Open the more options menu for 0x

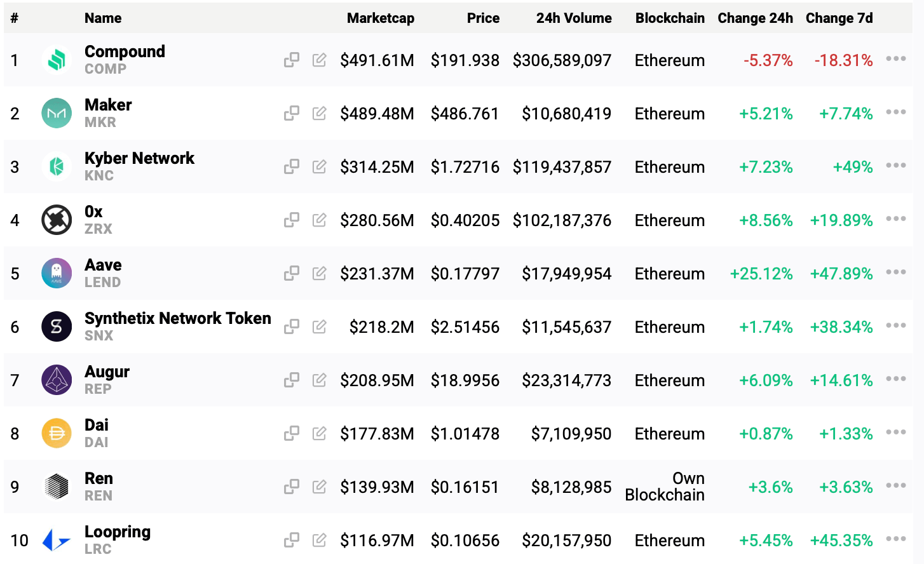pyautogui.click(x=896, y=218)
